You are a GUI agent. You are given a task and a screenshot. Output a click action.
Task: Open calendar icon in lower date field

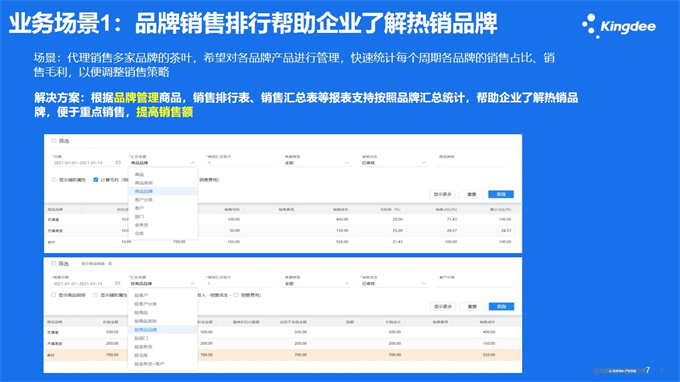click(118, 284)
